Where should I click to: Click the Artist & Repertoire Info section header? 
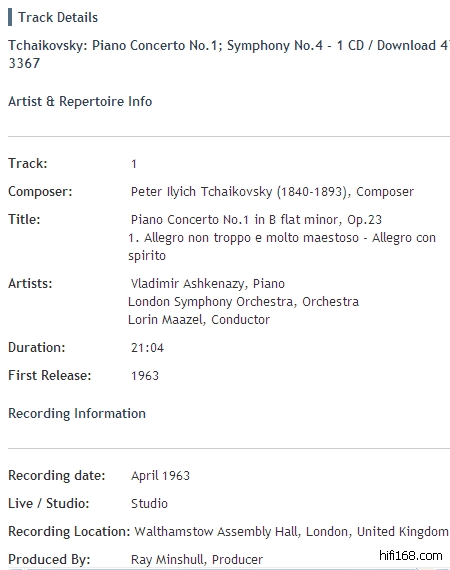pyautogui.click(x=80, y=101)
